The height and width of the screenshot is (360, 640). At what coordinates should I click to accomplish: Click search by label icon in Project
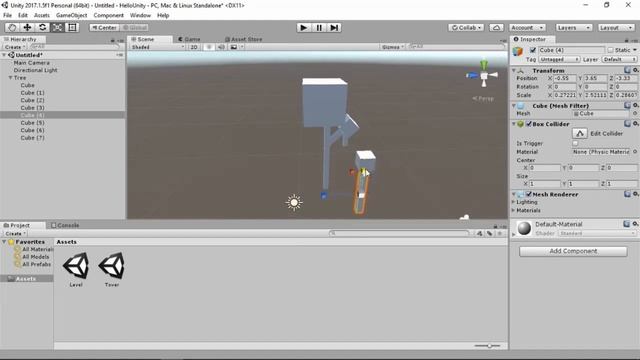pos(489,233)
